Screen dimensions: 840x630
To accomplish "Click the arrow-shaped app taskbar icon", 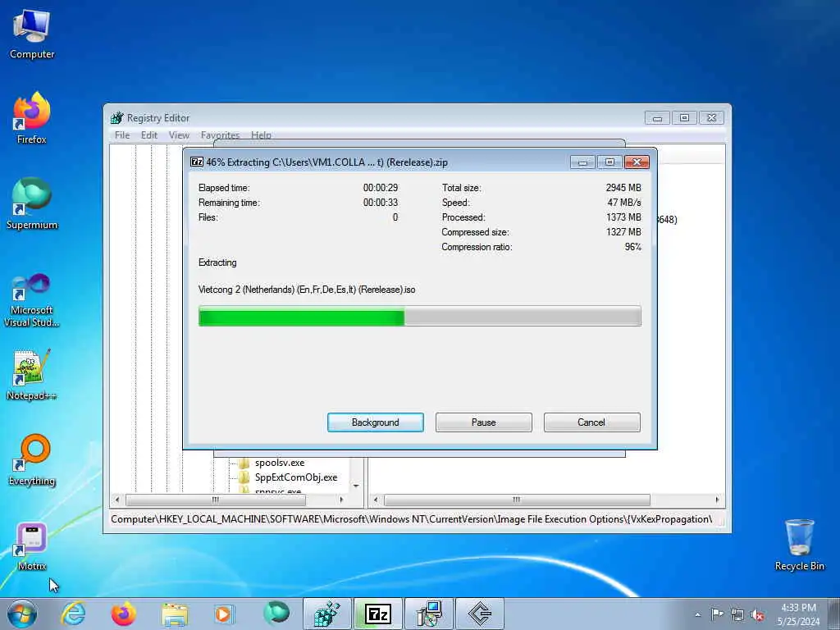I will 479,614.
